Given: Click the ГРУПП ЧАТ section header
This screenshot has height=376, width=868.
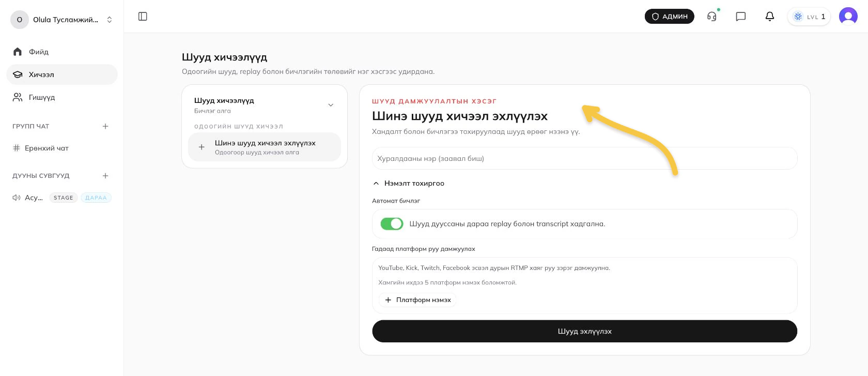Looking at the screenshot, I should 31,126.
